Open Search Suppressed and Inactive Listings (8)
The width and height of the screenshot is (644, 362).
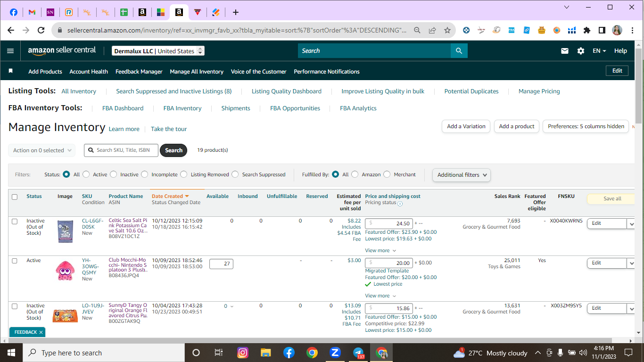pos(174,91)
